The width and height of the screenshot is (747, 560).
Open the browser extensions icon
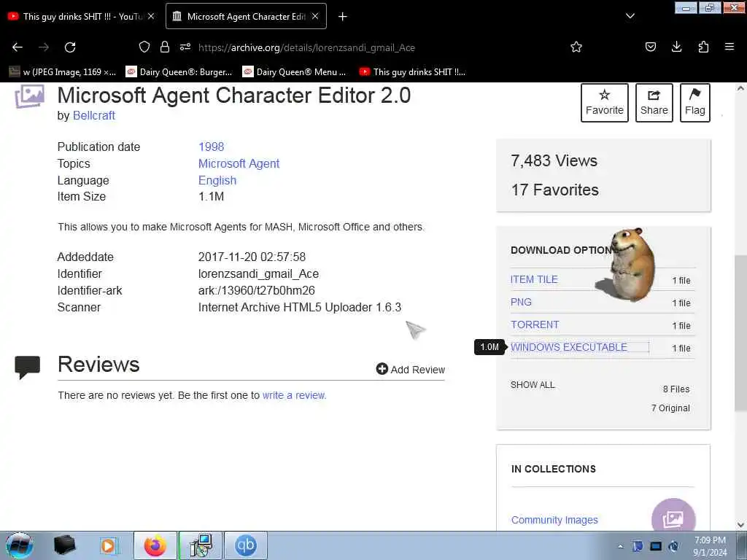[x=704, y=47]
